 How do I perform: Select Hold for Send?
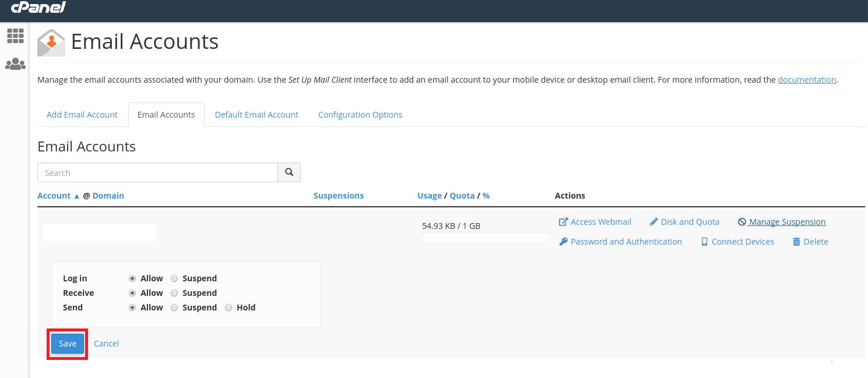(229, 308)
